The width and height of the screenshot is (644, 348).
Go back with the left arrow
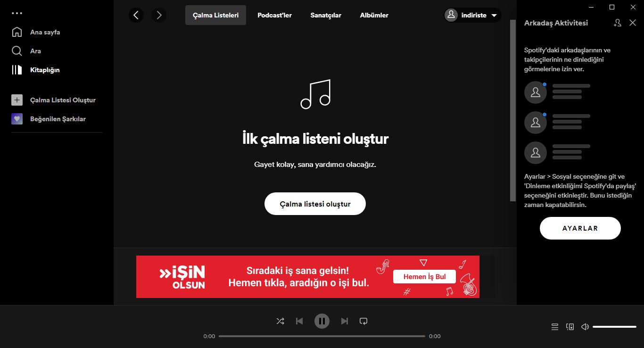[x=136, y=15]
